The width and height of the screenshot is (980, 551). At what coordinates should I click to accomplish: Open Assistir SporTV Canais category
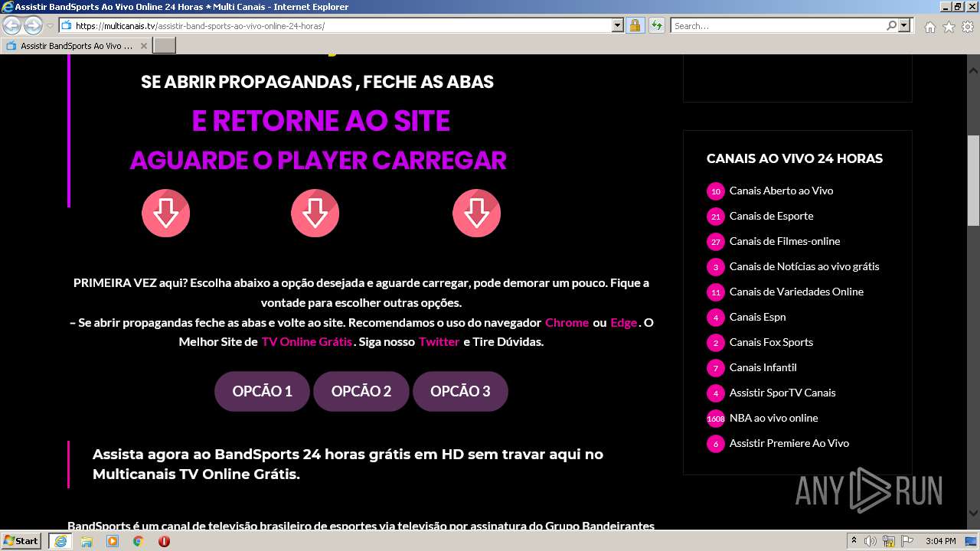point(782,393)
